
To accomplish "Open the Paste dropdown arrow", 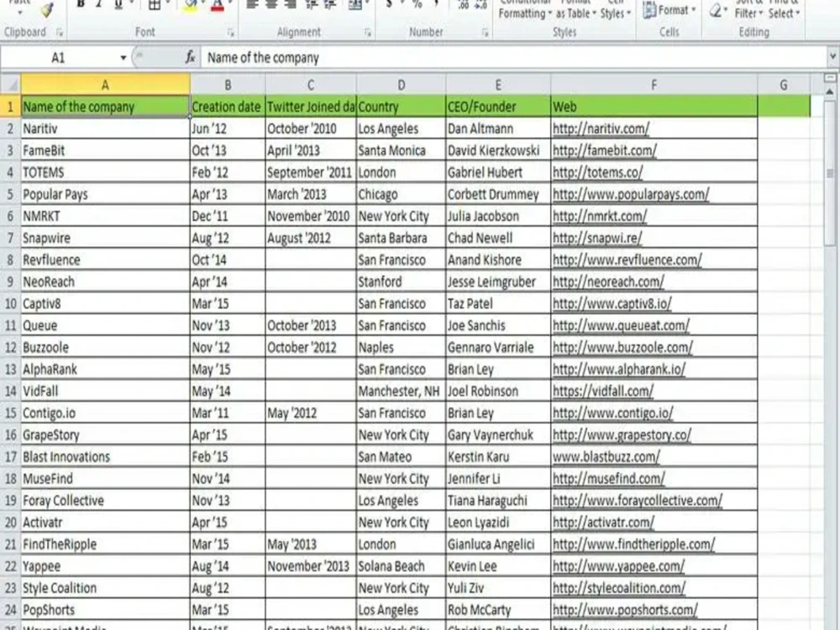I will [20, 12].
